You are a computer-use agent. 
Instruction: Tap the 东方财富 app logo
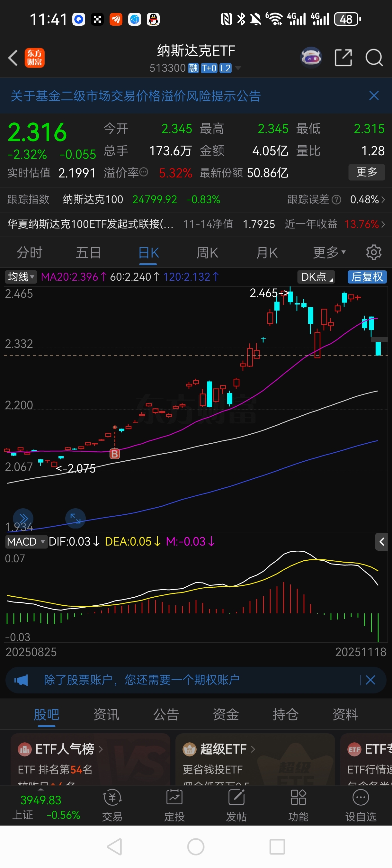(x=34, y=58)
